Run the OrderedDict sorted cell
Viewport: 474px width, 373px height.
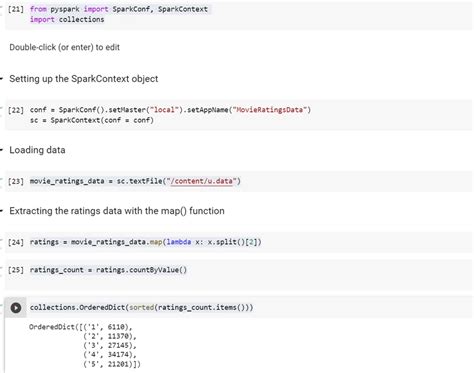click(x=16, y=307)
